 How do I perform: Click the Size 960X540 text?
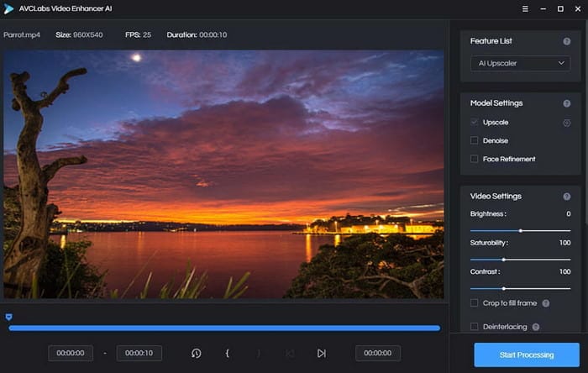79,34
